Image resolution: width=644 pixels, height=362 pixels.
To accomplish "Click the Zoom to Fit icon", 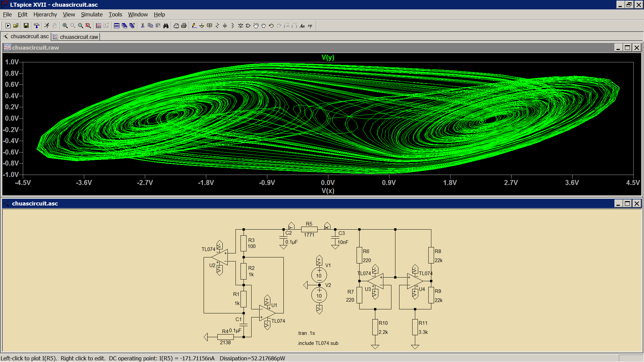I will [x=88, y=25].
